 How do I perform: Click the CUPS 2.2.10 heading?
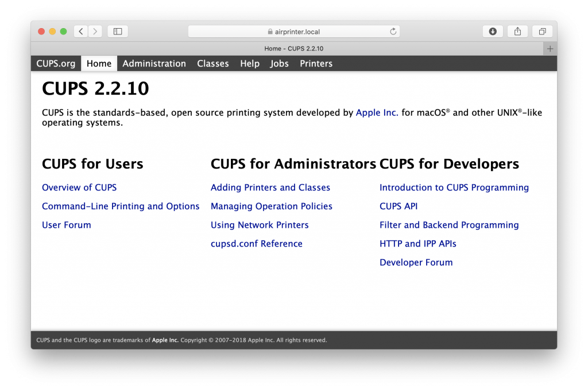coord(95,88)
